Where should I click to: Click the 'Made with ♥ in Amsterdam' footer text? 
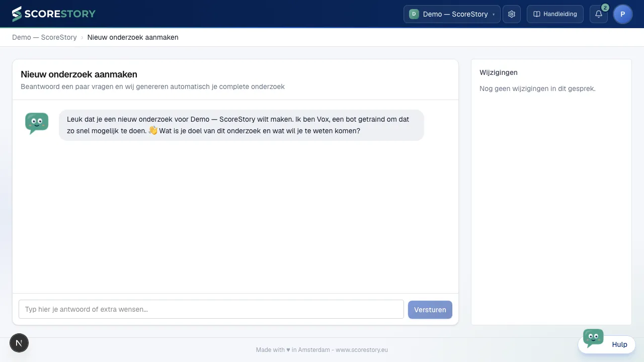tap(293, 350)
